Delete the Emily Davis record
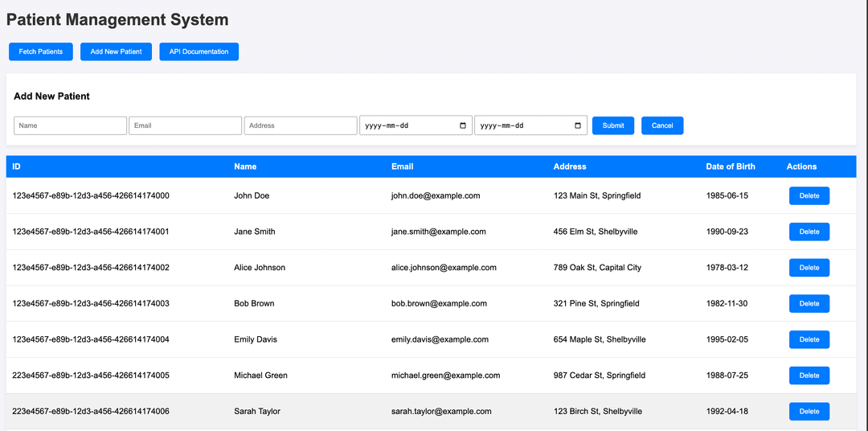The width and height of the screenshot is (868, 431). (x=809, y=339)
